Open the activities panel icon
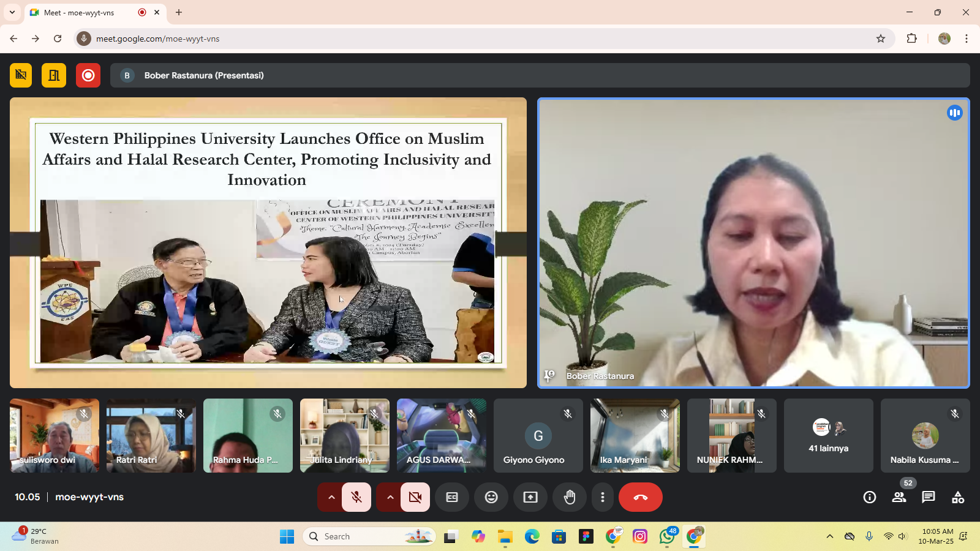This screenshot has height=551, width=980. (x=958, y=497)
